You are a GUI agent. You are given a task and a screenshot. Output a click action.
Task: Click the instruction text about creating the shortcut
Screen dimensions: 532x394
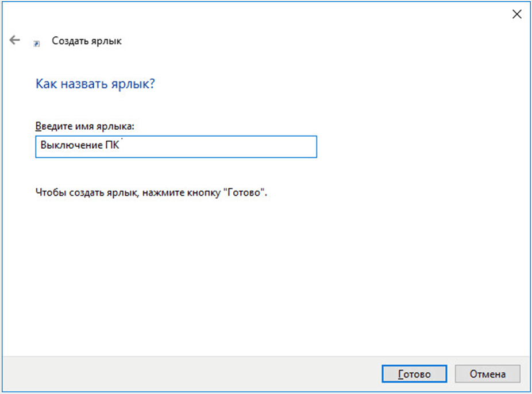pyautogui.click(x=152, y=192)
